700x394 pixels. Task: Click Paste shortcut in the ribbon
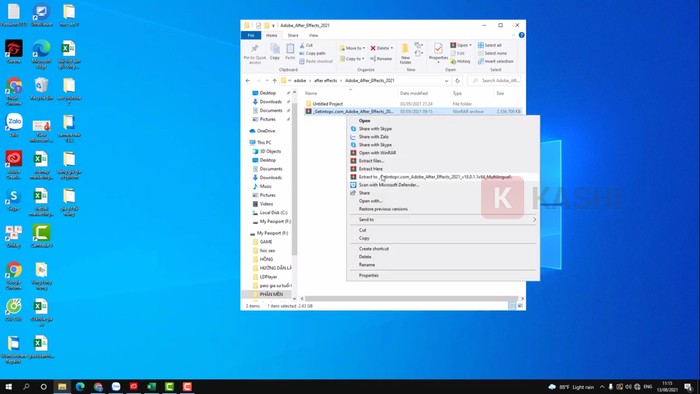click(316, 62)
